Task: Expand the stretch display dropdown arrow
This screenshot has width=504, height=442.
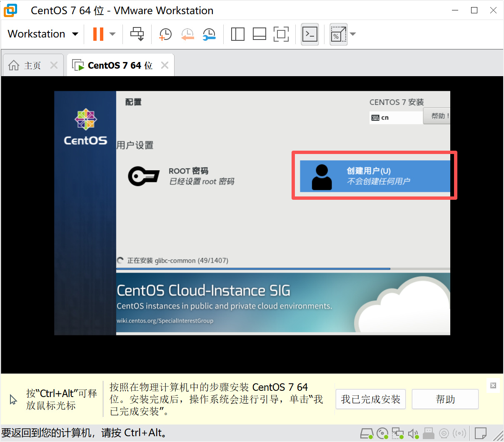Action: pos(353,34)
